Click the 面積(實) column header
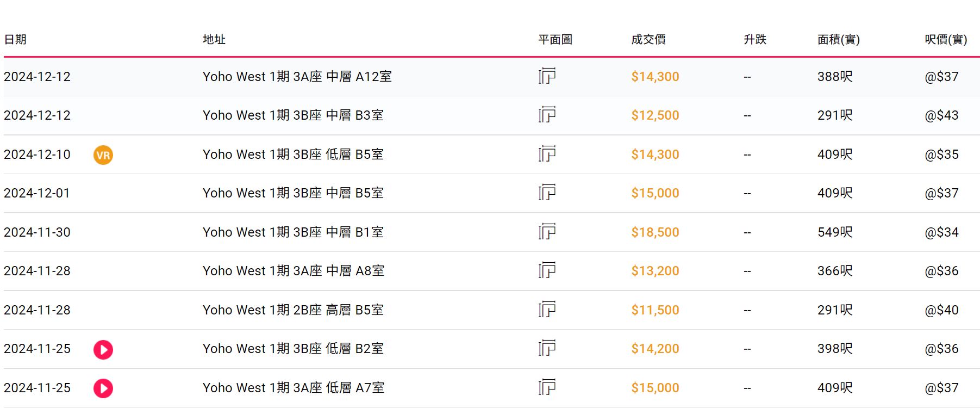The height and width of the screenshot is (420, 980). point(838,39)
